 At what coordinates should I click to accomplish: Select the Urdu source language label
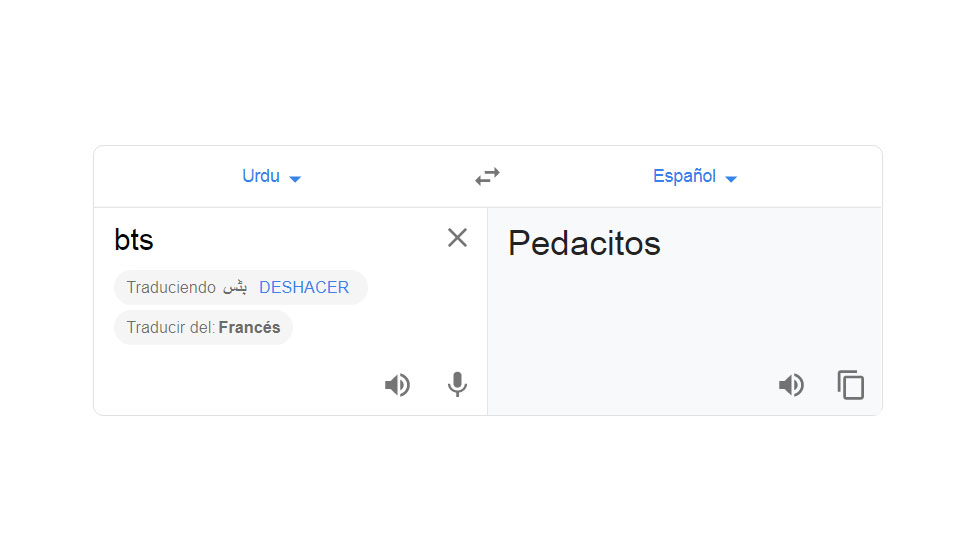point(261,176)
